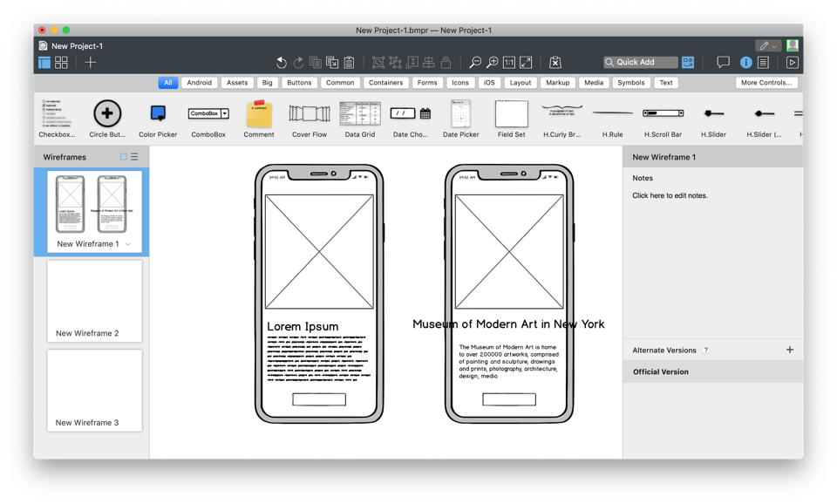Open the trash icon to view deleted items
837x504 pixels.
[555, 62]
